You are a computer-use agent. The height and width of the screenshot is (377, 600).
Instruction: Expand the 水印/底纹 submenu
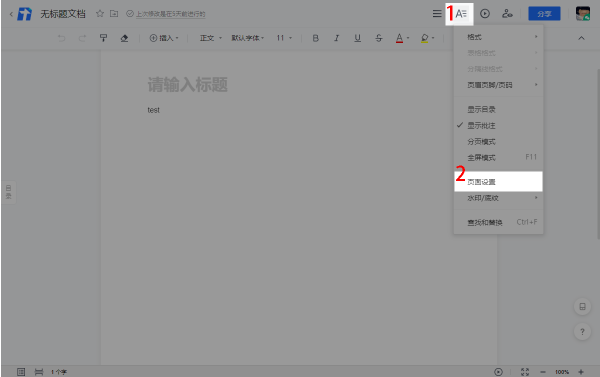(498, 198)
